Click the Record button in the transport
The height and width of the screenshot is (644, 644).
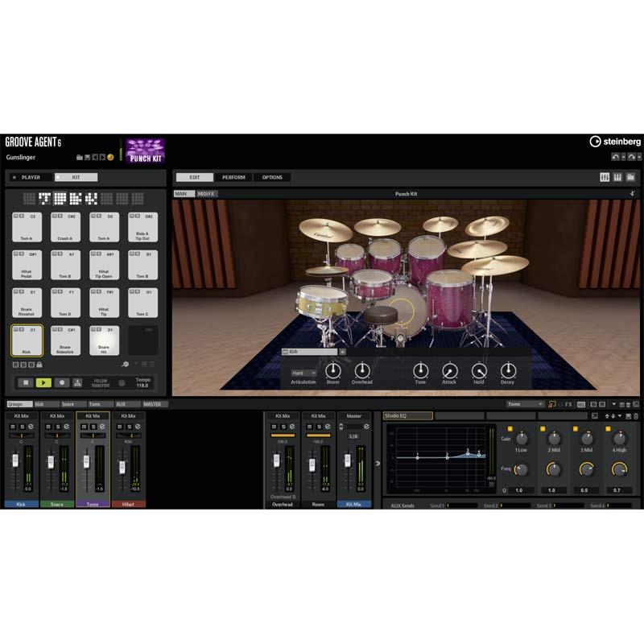(60, 383)
